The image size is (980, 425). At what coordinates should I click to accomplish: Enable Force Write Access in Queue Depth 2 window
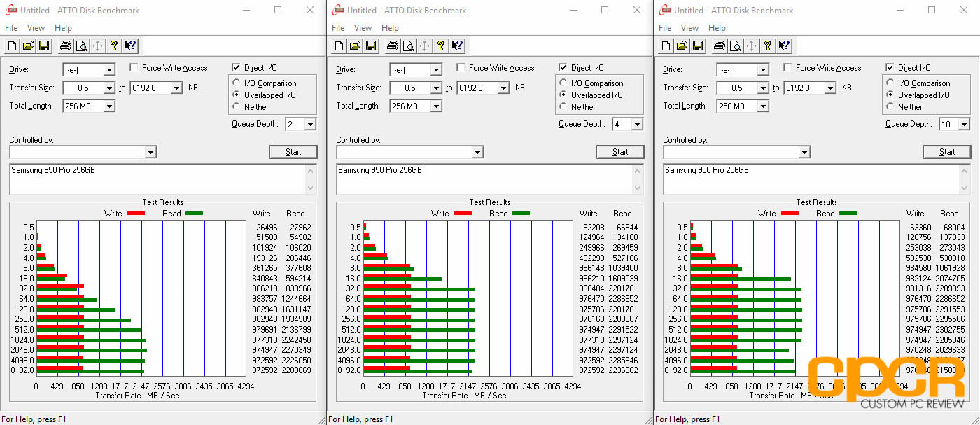[x=134, y=68]
